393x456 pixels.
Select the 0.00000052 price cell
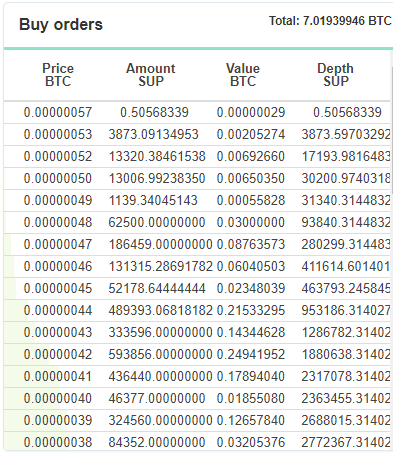pos(58,156)
